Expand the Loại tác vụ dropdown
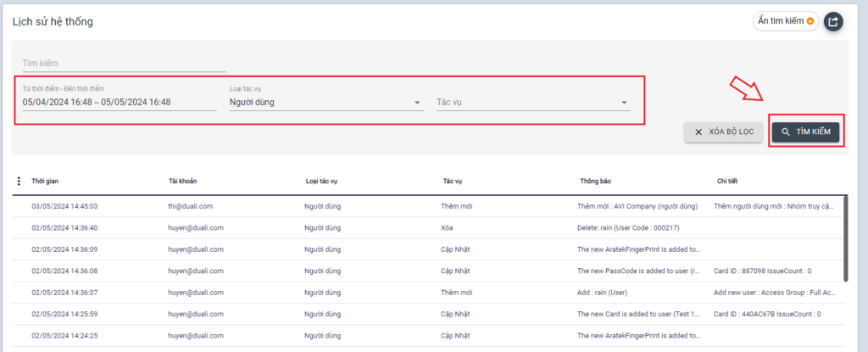Viewport: 868px width, 352px height. [x=325, y=103]
